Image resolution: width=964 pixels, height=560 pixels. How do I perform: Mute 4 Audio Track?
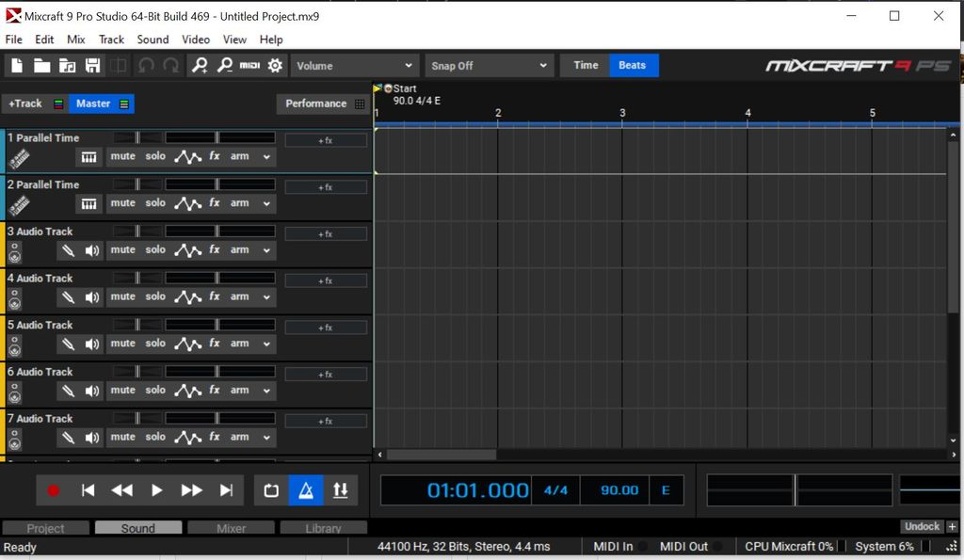123,296
